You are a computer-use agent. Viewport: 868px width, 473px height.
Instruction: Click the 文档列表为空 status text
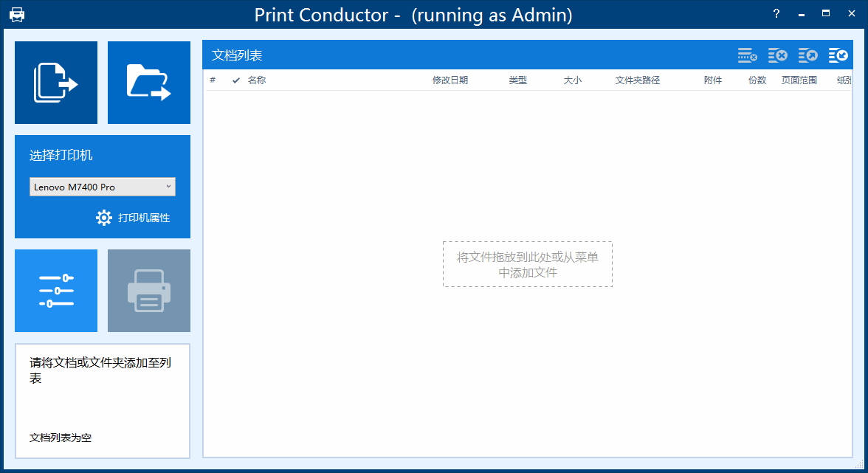pyautogui.click(x=61, y=438)
